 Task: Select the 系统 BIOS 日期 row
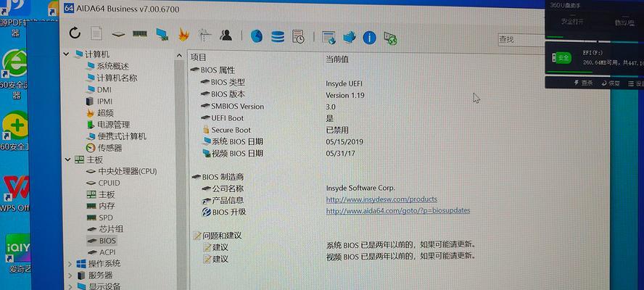pos(233,141)
